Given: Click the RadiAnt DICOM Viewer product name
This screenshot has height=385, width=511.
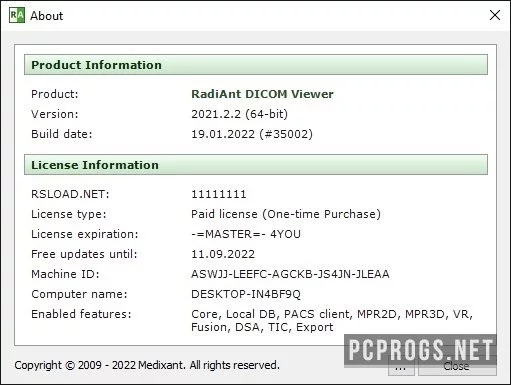Looking at the screenshot, I should (262, 94).
